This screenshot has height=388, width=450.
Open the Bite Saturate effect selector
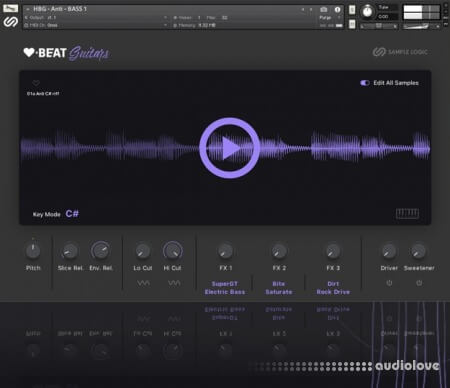[x=279, y=288]
